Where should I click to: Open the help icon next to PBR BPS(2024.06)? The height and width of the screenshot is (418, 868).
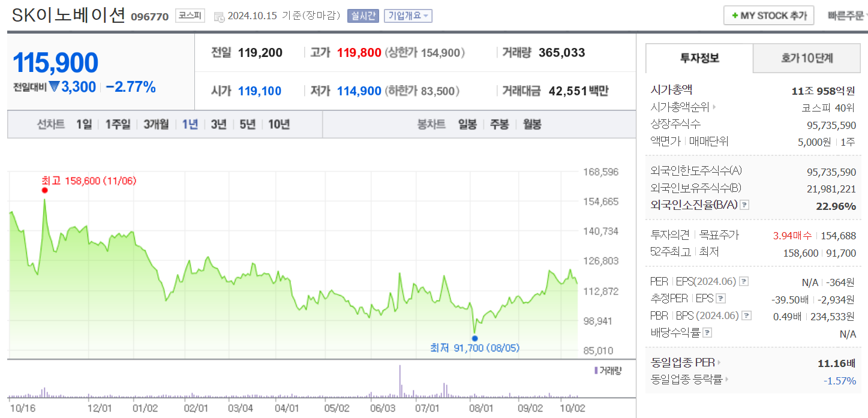(746, 315)
